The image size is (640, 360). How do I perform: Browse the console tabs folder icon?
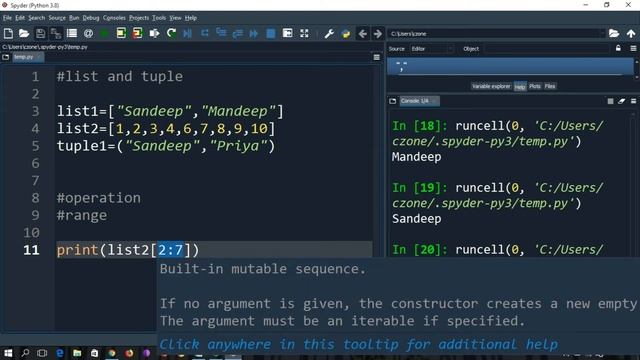393,101
